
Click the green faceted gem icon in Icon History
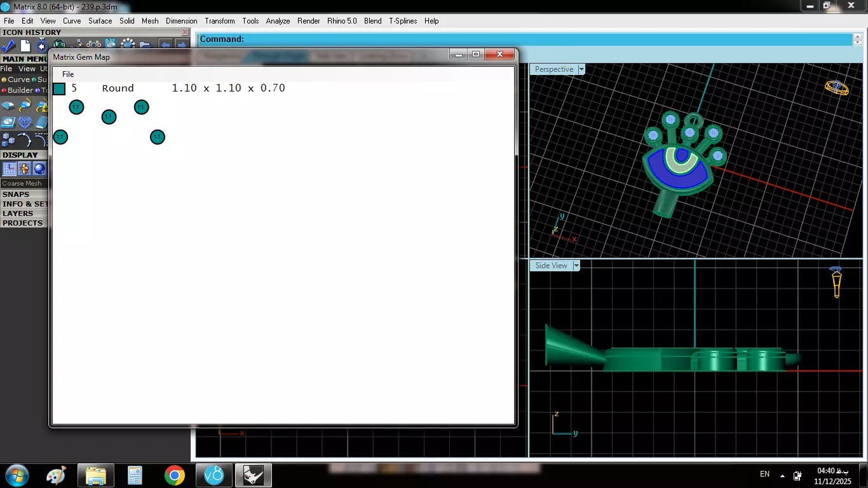pyautogui.click(x=59, y=45)
